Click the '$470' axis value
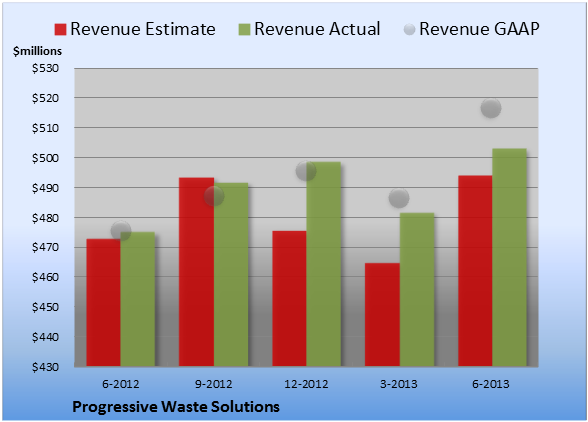588x422 pixels. click(45, 247)
